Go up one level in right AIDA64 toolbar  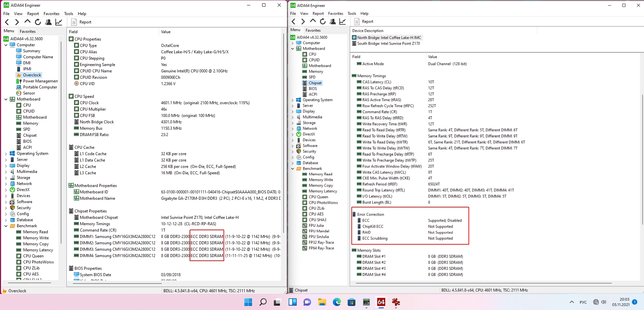pos(313,21)
